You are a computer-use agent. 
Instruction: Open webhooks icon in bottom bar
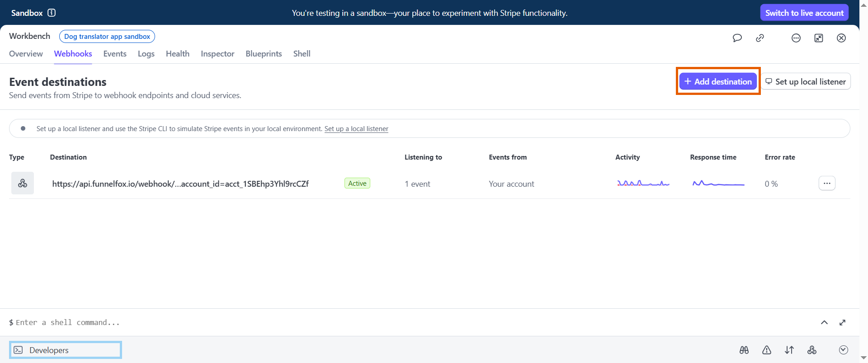click(812, 350)
